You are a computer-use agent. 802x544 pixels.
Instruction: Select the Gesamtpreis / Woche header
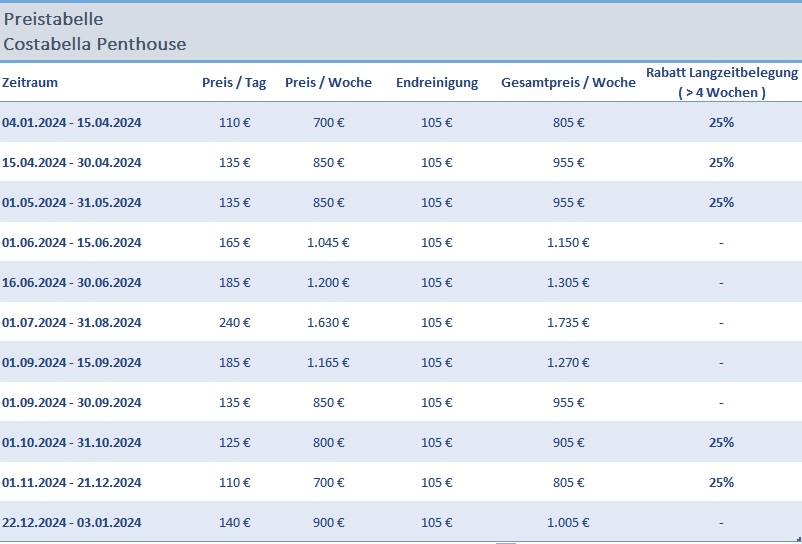(568, 83)
